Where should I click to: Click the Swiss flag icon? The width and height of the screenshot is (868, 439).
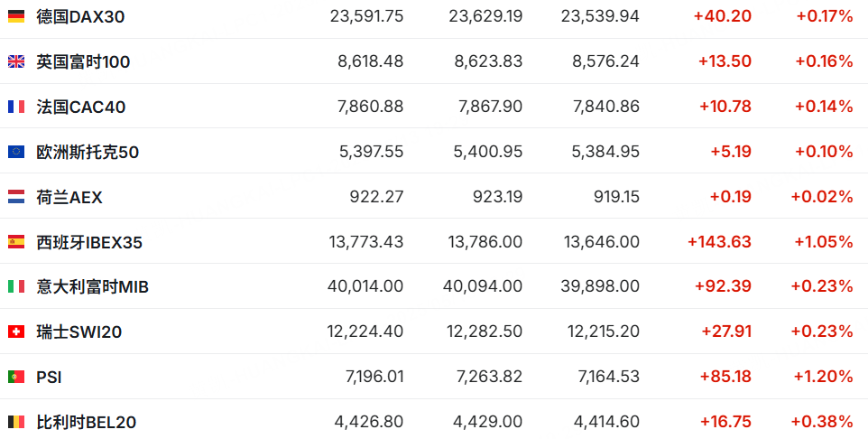tap(16, 332)
